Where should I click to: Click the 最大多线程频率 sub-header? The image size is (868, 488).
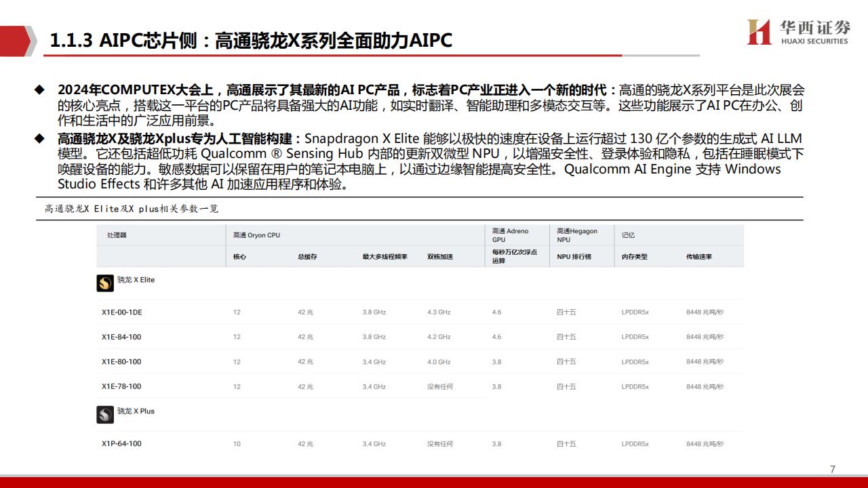coord(384,257)
